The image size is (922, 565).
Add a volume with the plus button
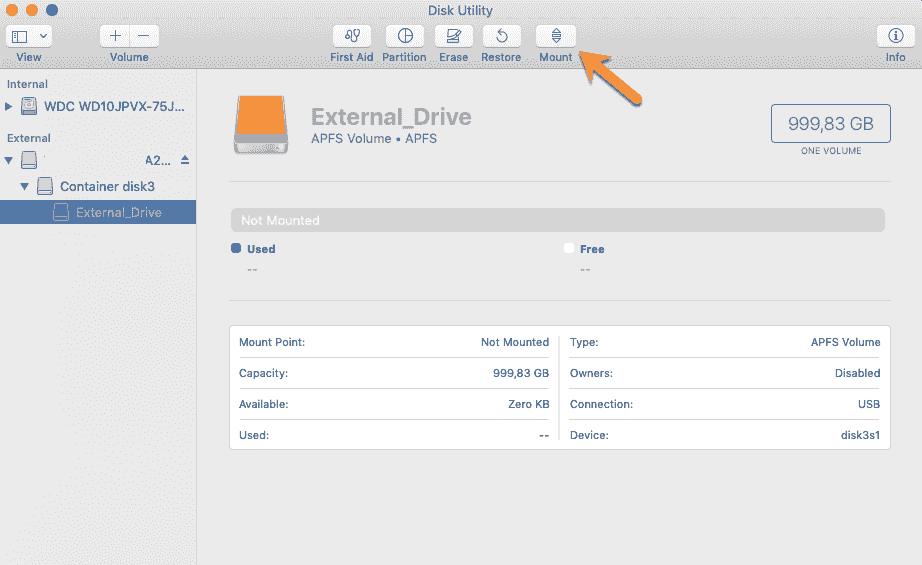coord(115,36)
